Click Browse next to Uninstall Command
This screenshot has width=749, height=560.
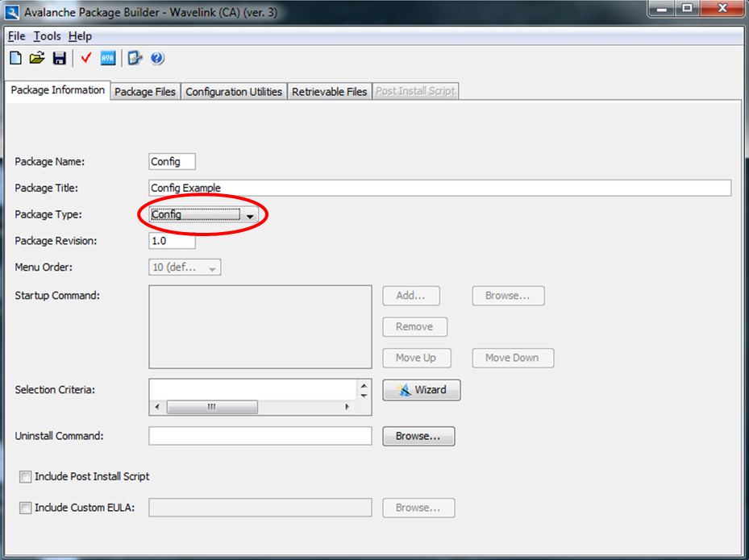click(x=418, y=436)
